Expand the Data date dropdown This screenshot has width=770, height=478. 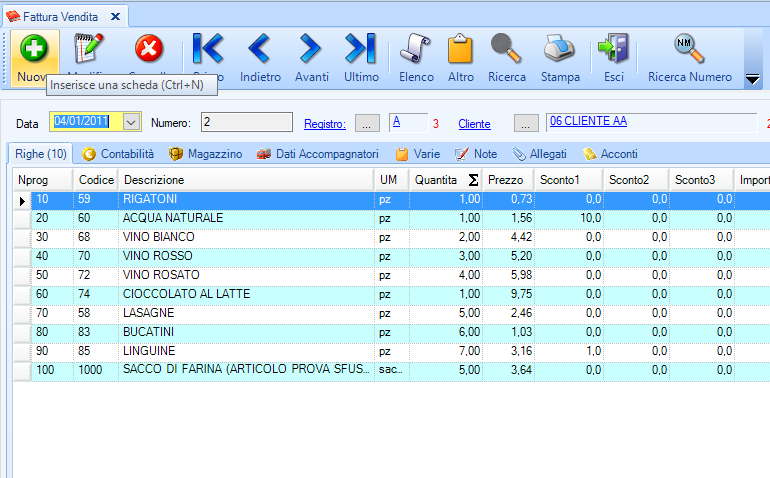tap(132, 122)
